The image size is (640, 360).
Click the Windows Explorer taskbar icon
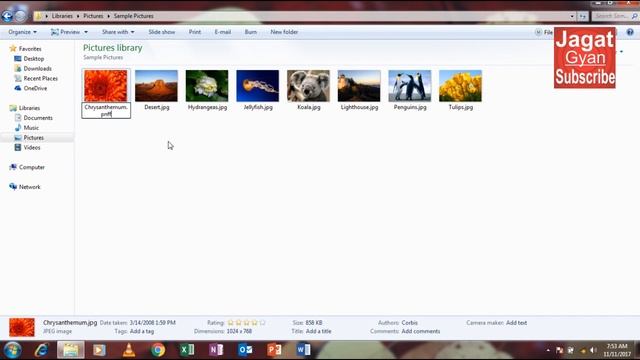71,350
